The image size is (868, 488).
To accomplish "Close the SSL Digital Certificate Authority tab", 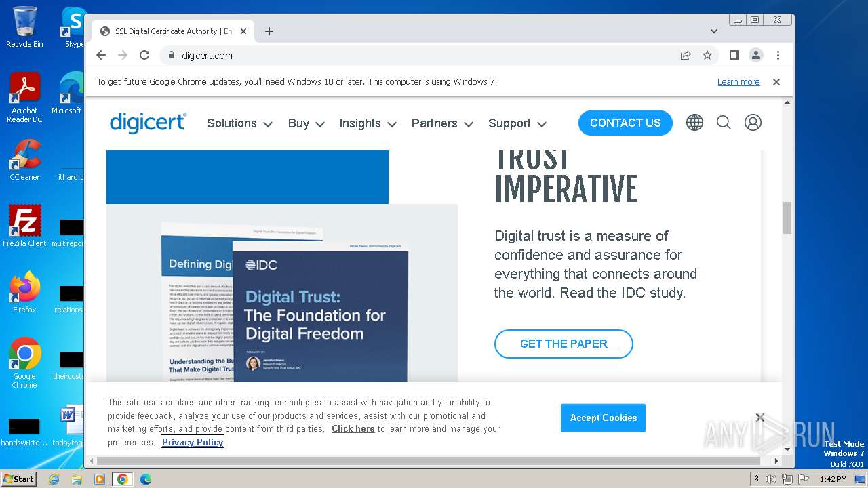I will 243,31.
